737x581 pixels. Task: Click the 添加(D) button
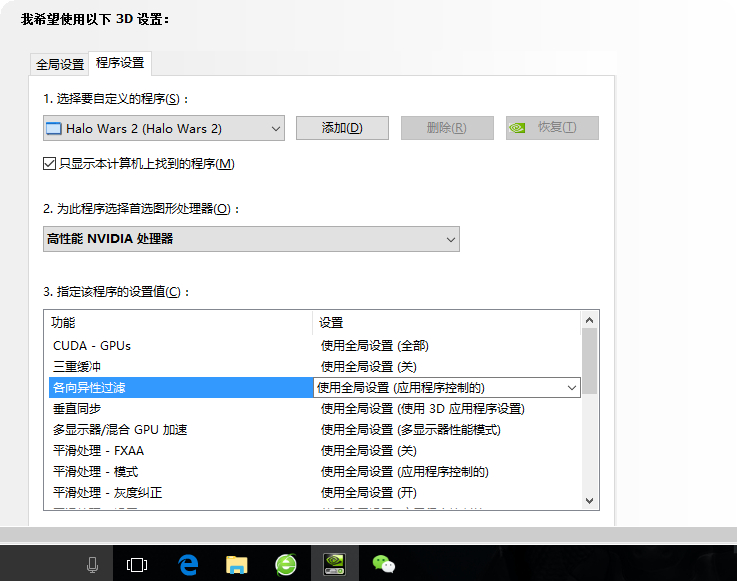tap(342, 128)
